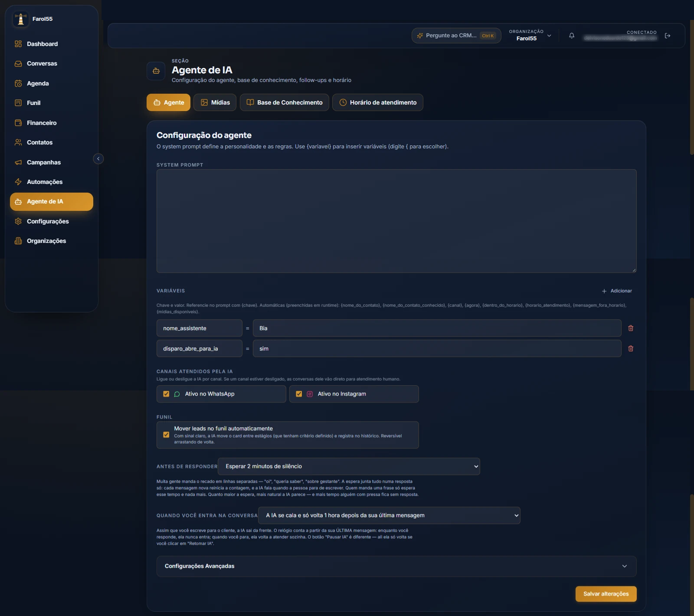Screen dimensions: 694x616
Task: Switch to the Agente tab
Action: pos(168,102)
